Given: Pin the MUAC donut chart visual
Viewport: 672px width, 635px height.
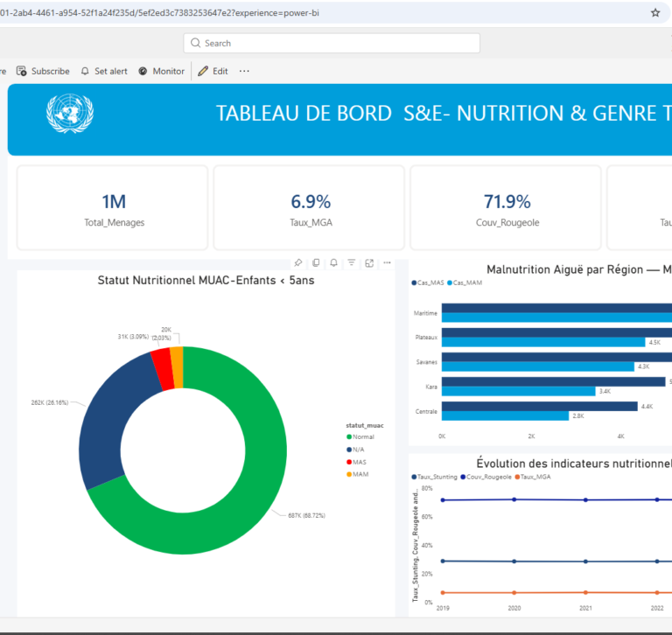Looking at the screenshot, I should click(298, 262).
